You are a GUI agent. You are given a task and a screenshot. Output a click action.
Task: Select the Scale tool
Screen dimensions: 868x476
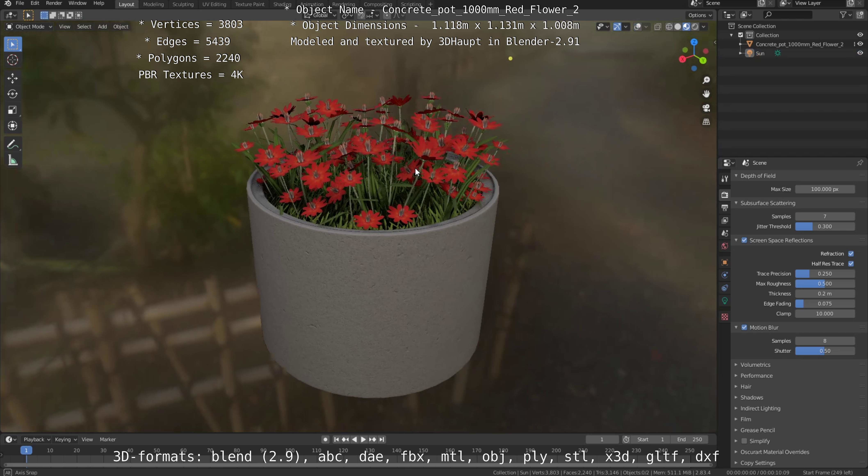click(13, 110)
